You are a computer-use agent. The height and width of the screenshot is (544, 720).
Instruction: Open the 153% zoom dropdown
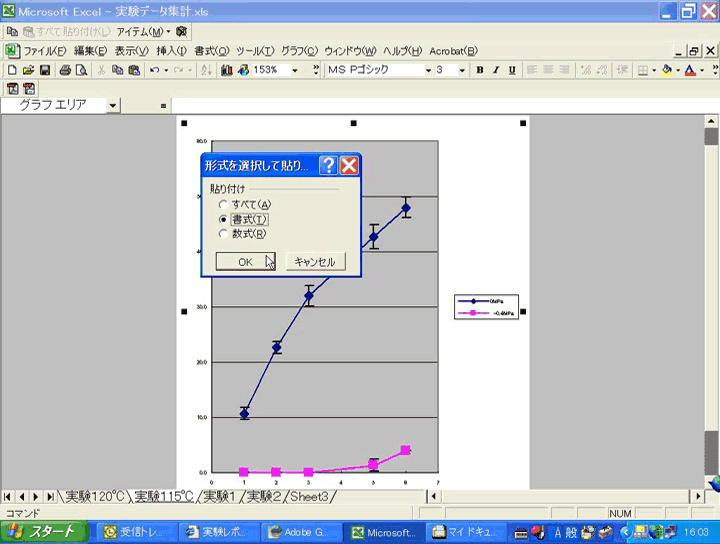tap(295, 70)
